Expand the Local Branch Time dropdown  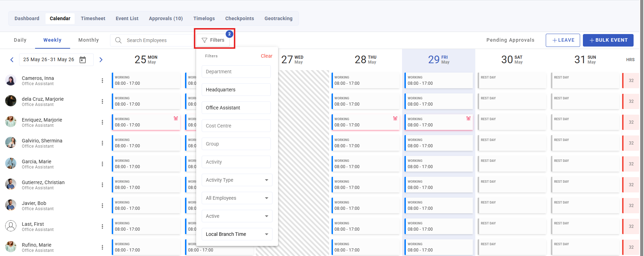click(x=237, y=234)
